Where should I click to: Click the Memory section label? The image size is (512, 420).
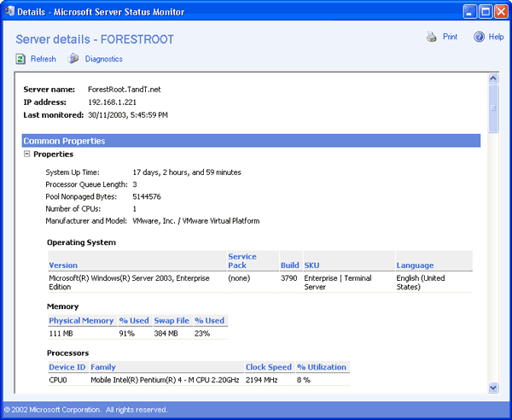click(x=62, y=306)
